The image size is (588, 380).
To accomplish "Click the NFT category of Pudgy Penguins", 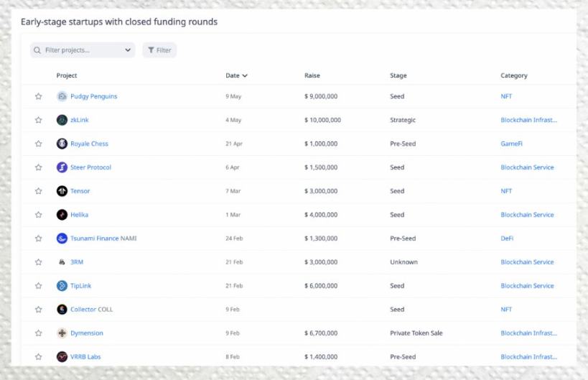I will pos(506,96).
